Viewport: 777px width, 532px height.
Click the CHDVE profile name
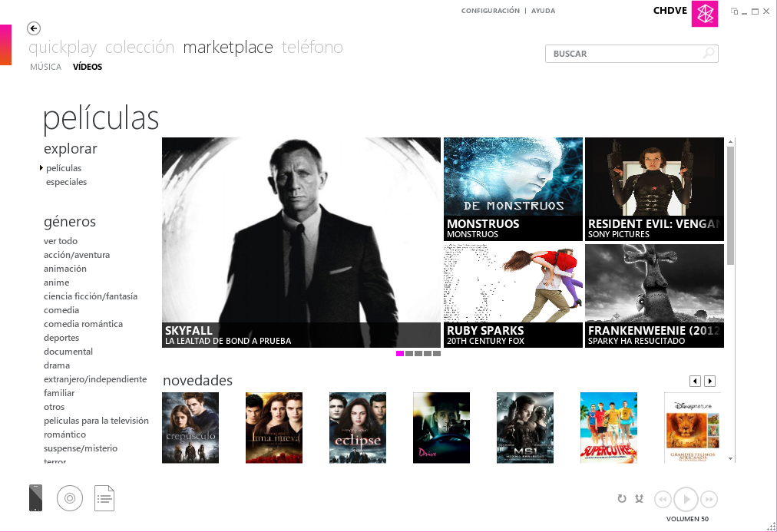670,11
